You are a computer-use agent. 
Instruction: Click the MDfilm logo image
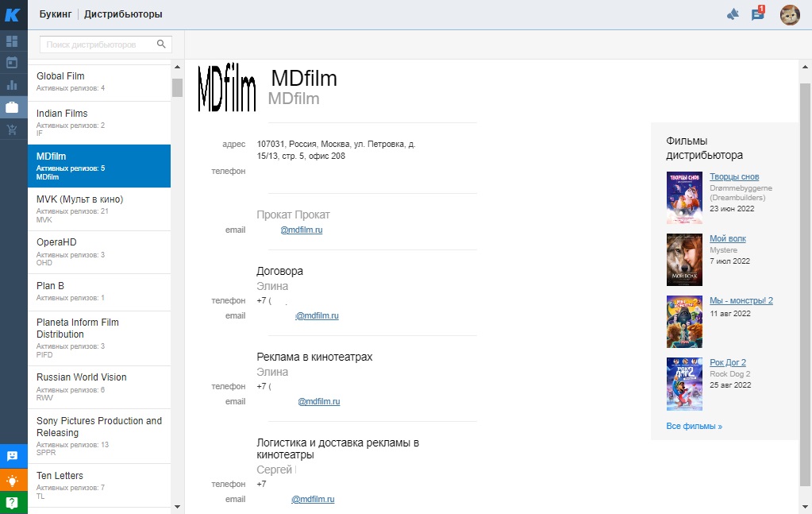pyautogui.click(x=227, y=87)
